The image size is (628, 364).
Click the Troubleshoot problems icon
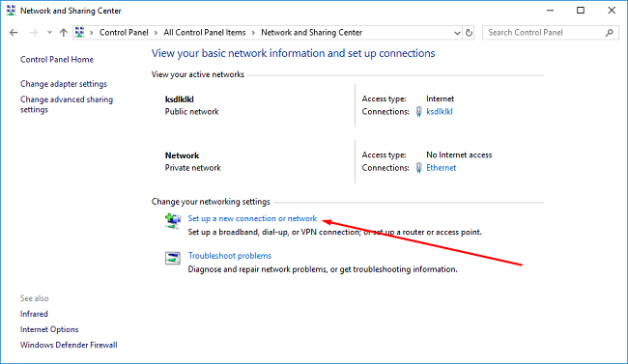(173, 258)
